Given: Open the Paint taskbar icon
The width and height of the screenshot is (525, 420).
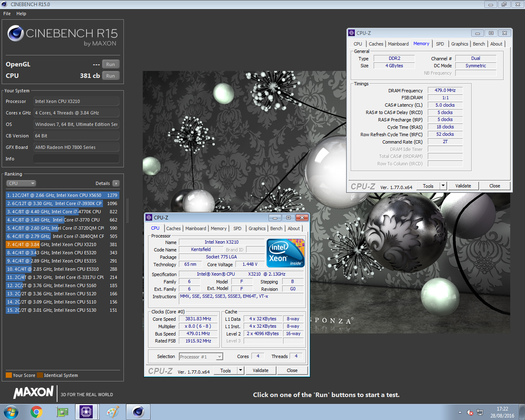Looking at the screenshot, I should click(x=112, y=412).
